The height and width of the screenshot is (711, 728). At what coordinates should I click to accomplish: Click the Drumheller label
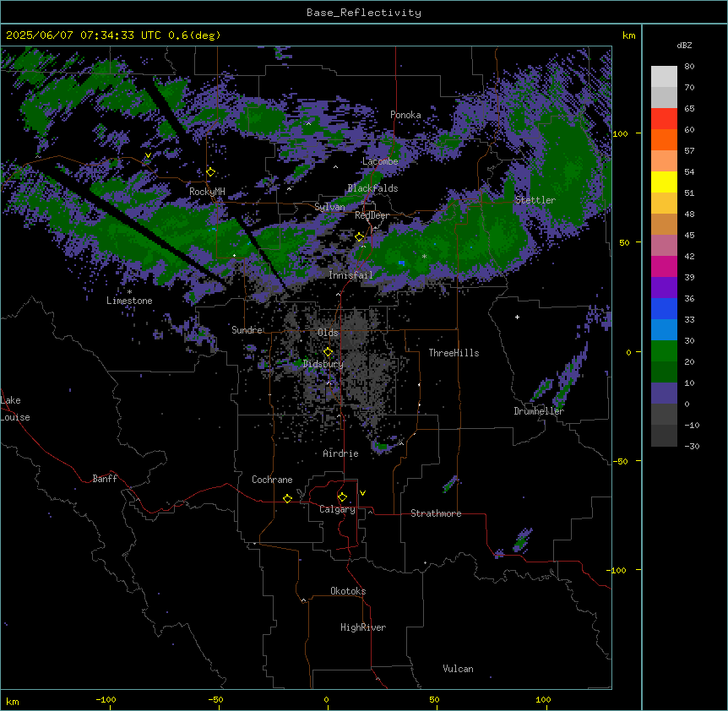tap(539, 411)
